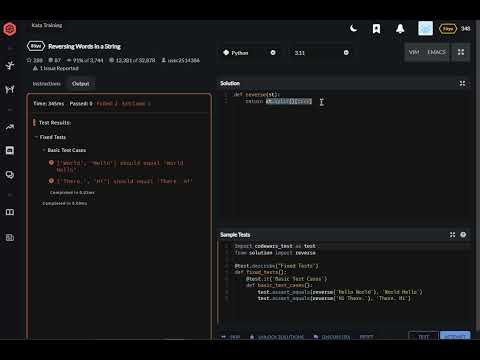Viewport: 480px width, 360px height.
Task: Open the Python language dropdown
Action: point(249,53)
